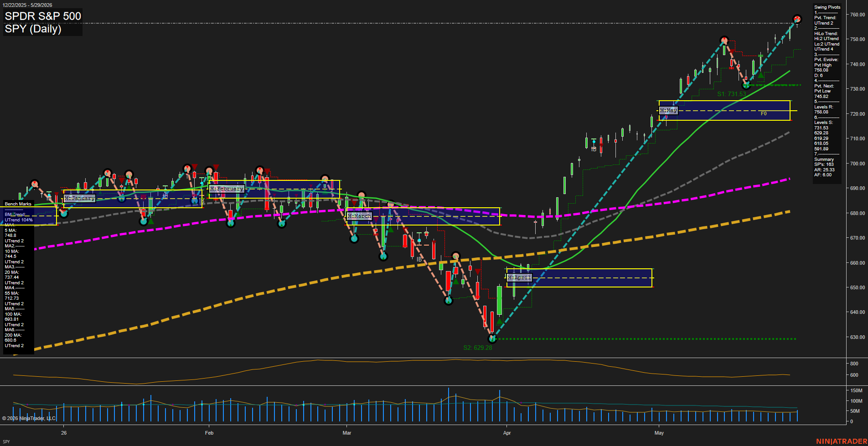Click the 680.00 price axis label
The width and height of the screenshot is (868, 446).
coord(858,213)
